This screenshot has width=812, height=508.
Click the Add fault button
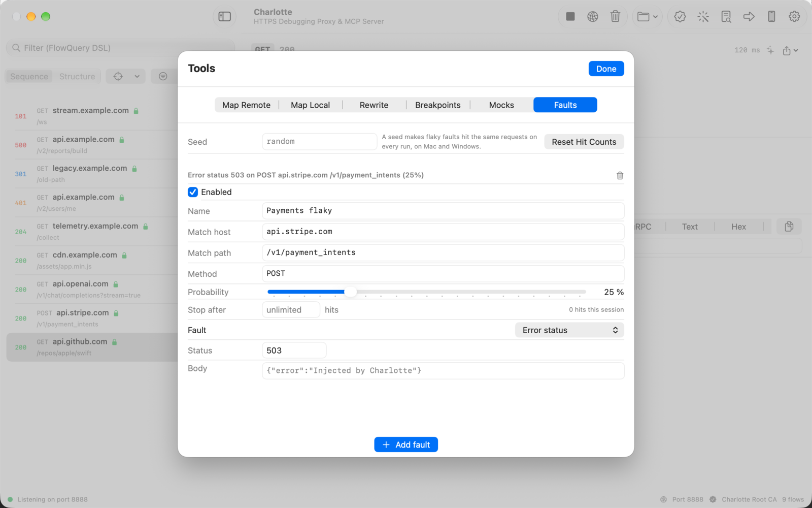click(x=406, y=444)
